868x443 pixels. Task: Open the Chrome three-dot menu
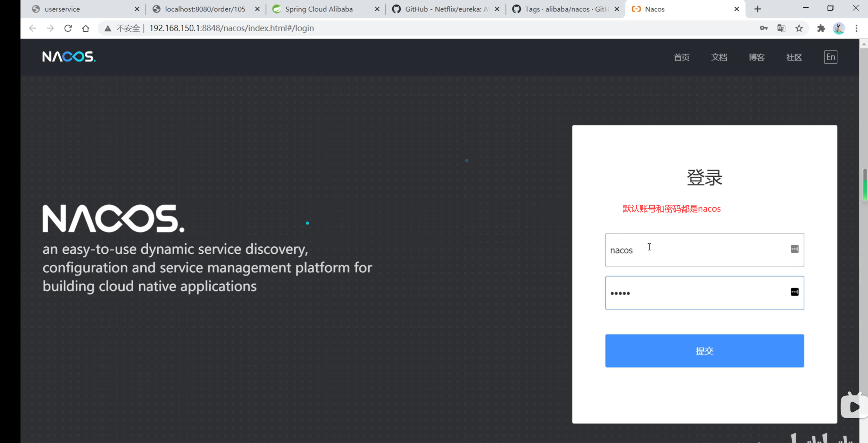tap(857, 28)
